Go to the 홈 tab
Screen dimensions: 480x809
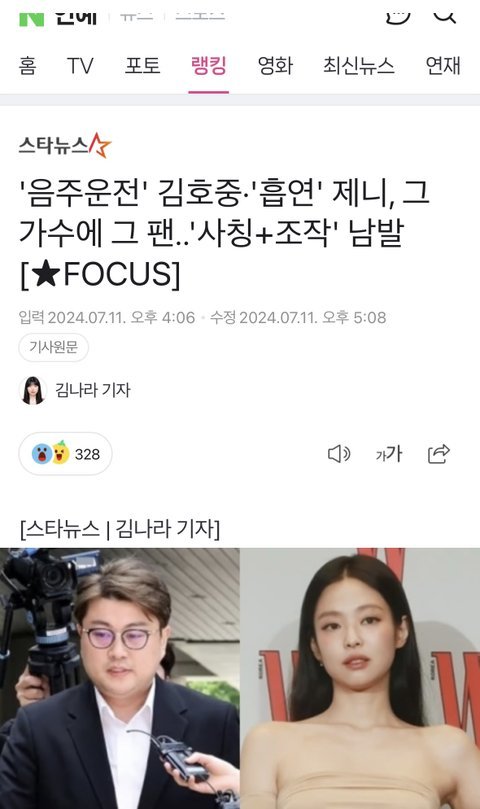(x=27, y=66)
